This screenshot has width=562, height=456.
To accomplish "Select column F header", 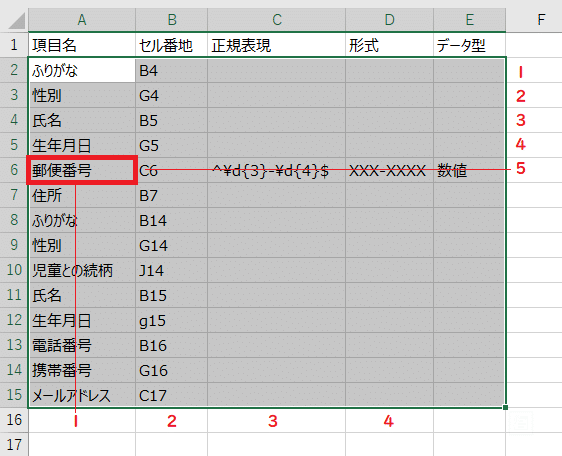I will pos(541,20).
